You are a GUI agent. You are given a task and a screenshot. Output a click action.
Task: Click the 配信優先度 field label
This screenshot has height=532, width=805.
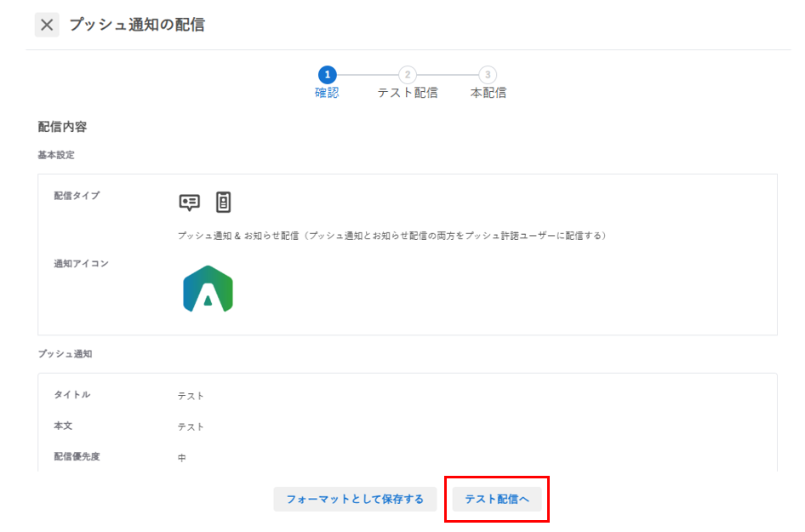(x=77, y=456)
